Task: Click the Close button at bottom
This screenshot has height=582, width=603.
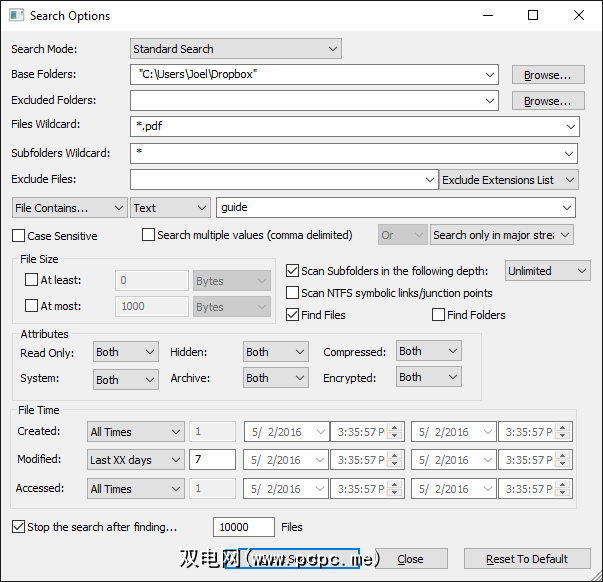Action: pyautogui.click(x=410, y=559)
